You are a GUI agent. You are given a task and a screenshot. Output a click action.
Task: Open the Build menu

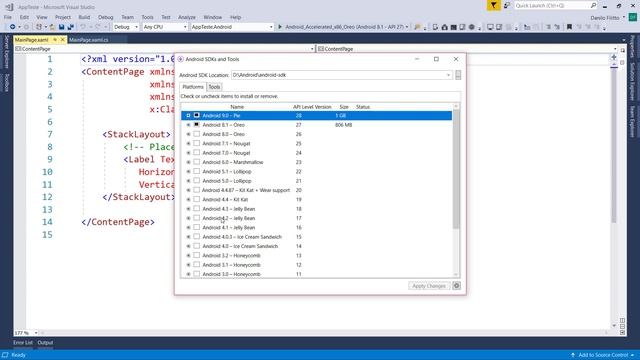[x=84, y=17]
